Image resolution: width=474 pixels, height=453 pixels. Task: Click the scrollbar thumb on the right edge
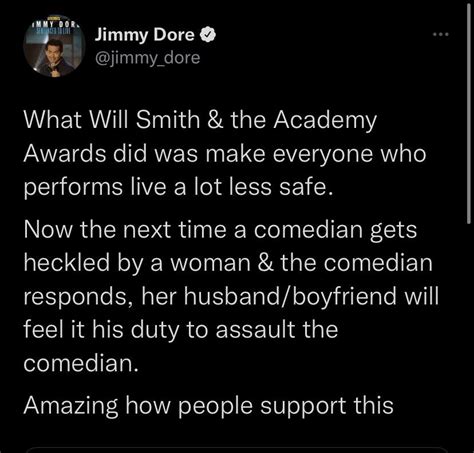click(x=471, y=112)
